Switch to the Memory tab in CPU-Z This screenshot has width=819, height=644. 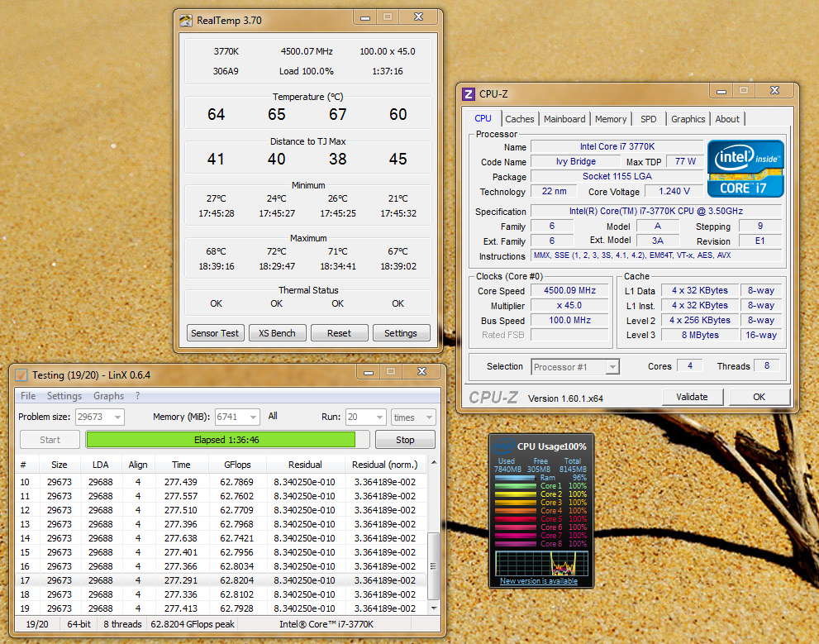click(x=611, y=119)
